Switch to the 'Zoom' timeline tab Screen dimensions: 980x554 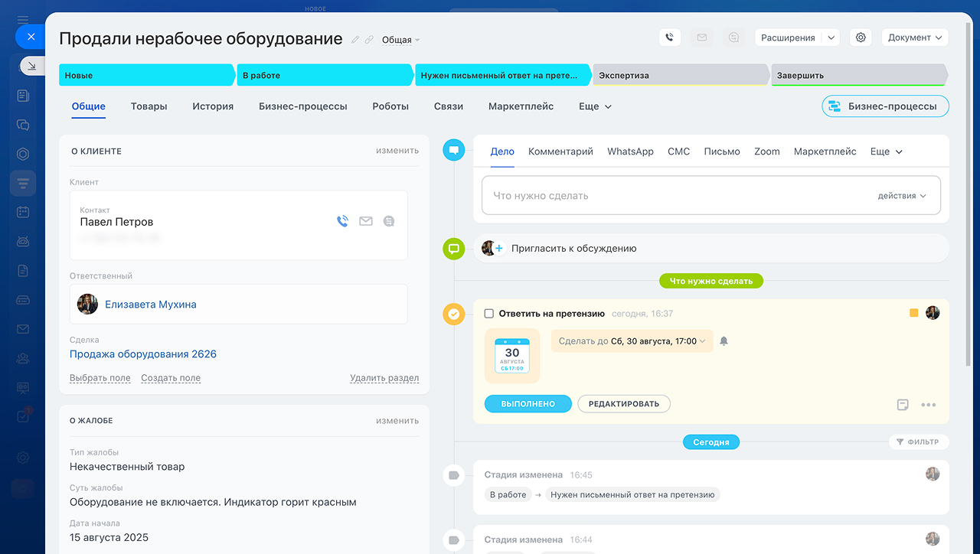(x=766, y=152)
